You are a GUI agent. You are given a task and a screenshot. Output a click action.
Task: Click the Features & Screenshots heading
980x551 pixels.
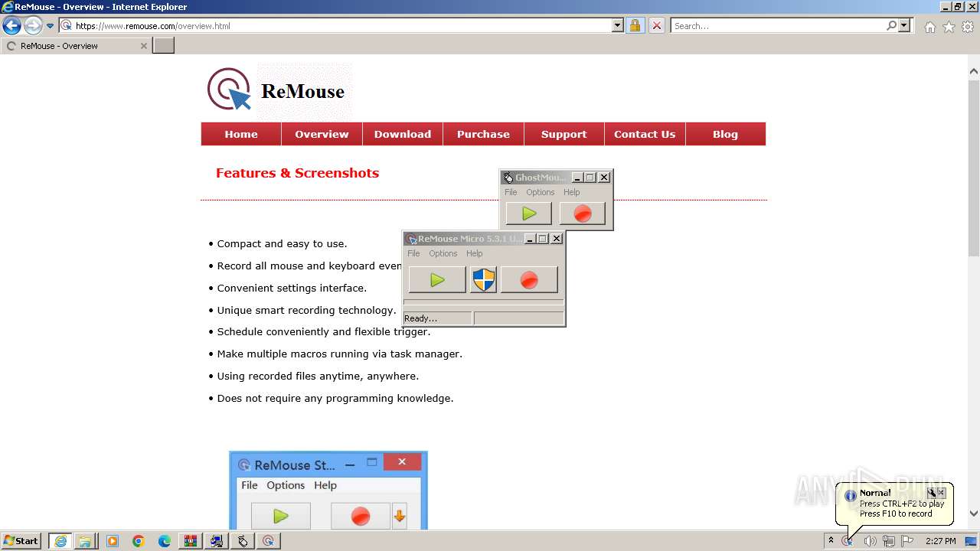coord(297,173)
